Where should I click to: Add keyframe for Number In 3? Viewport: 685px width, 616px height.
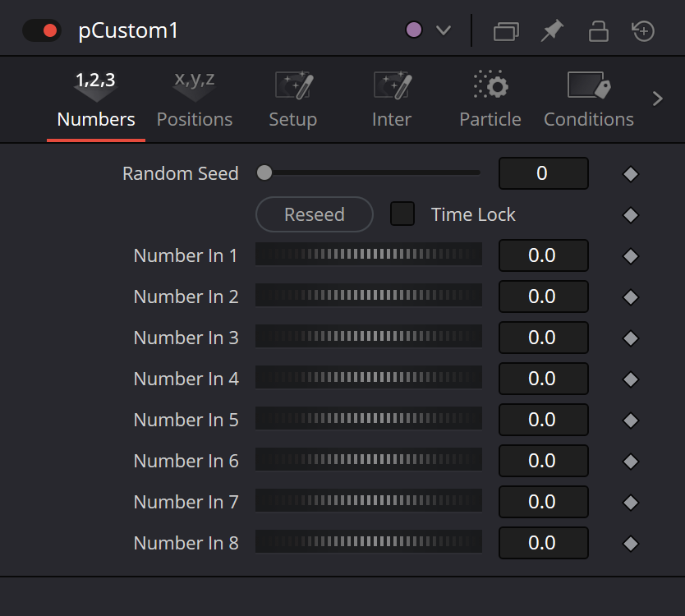631,338
